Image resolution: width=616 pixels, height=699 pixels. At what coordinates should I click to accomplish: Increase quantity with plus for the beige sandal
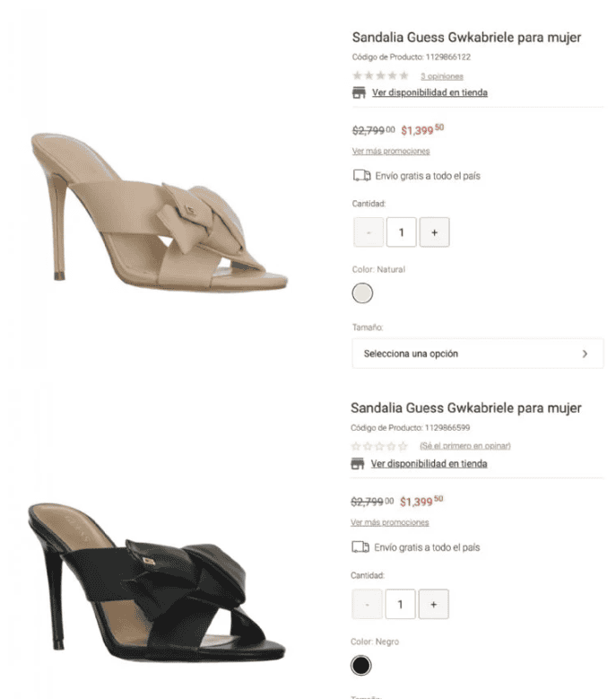coord(434,232)
